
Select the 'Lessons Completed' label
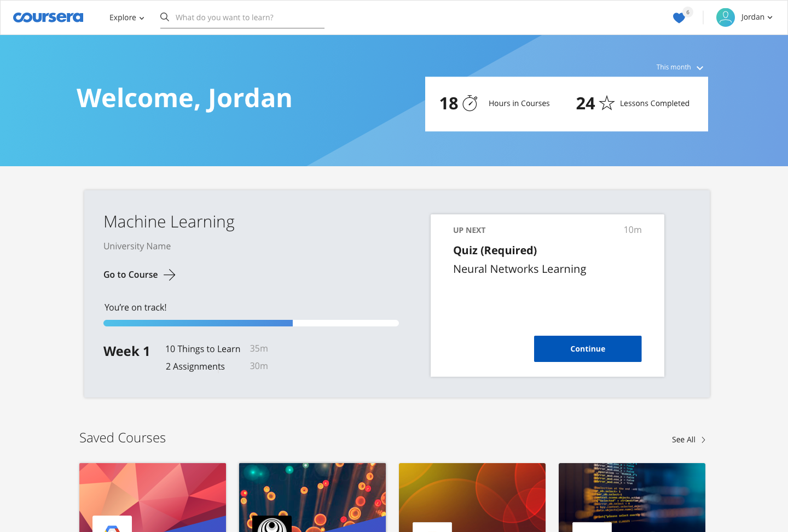coord(654,103)
